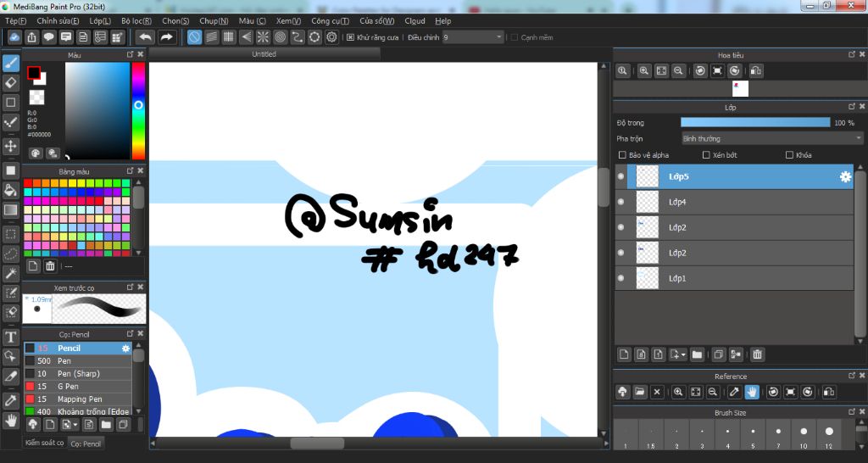
Task: Select the Magic Wand tool
Action: pos(10,274)
